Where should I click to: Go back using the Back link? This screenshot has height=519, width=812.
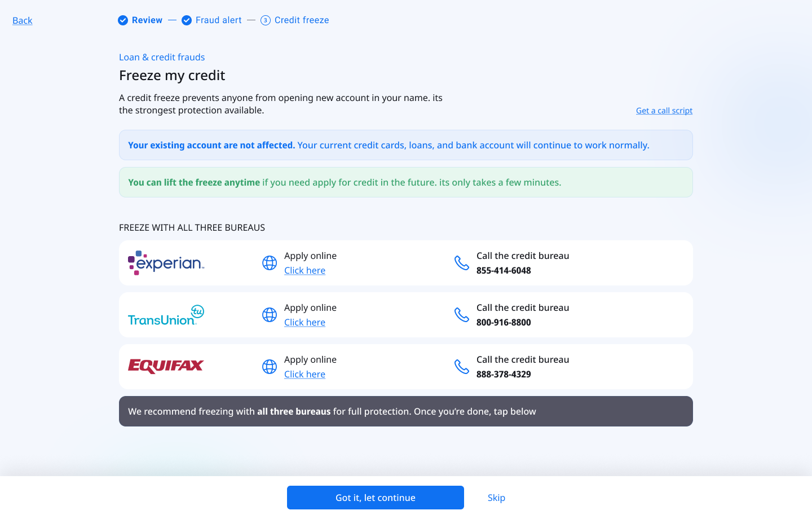coord(23,21)
